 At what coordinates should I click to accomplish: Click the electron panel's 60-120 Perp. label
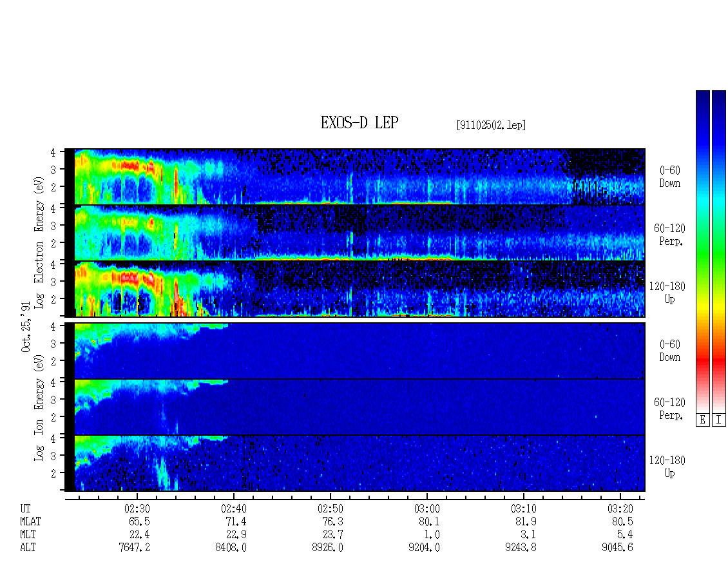[x=670, y=235]
